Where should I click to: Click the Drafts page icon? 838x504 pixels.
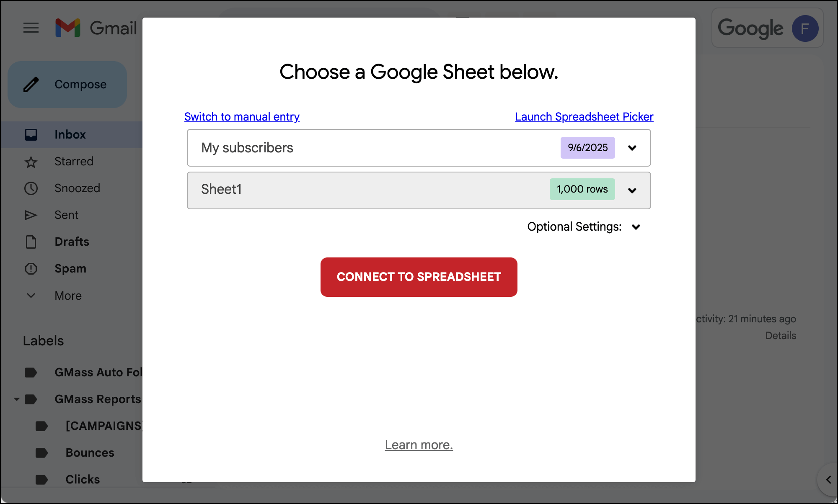point(31,242)
